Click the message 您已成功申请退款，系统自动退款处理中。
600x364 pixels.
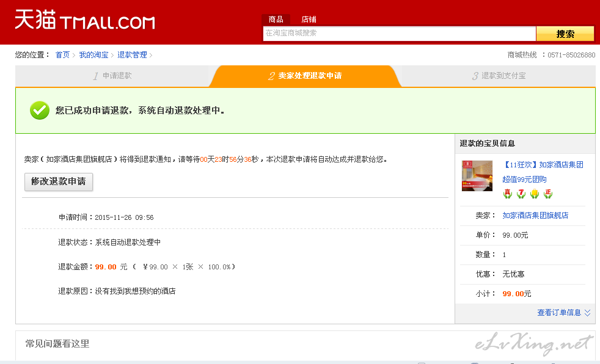click(x=140, y=111)
